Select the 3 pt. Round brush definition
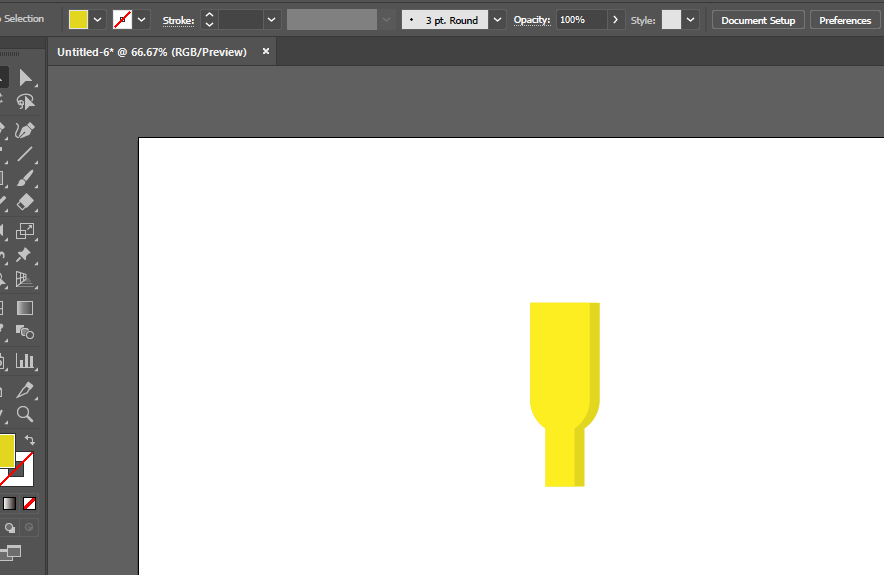 coord(445,20)
